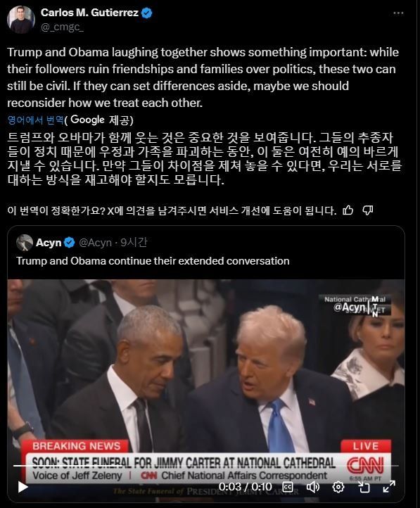Mute the video using the speaker icon
The width and height of the screenshot is (420, 508).
pyautogui.click(x=313, y=487)
